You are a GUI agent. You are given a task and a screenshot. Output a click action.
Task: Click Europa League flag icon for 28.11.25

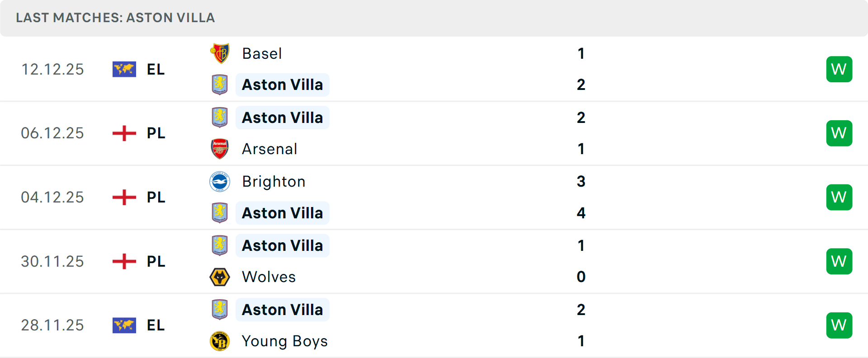pyautogui.click(x=124, y=325)
